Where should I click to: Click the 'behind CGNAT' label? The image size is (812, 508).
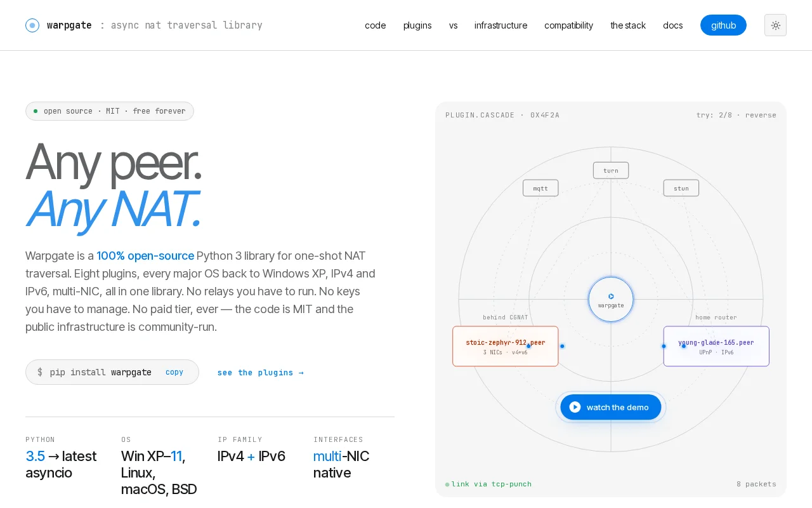pyautogui.click(x=506, y=317)
